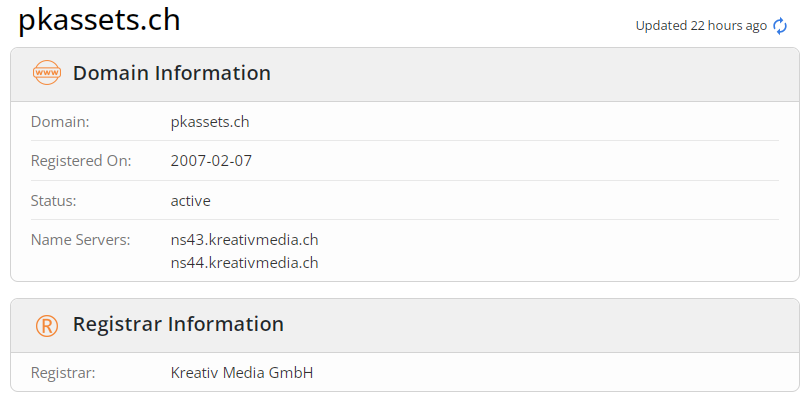Click the "Name Servers:" label

pyautogui.click(x=80, y=240)
